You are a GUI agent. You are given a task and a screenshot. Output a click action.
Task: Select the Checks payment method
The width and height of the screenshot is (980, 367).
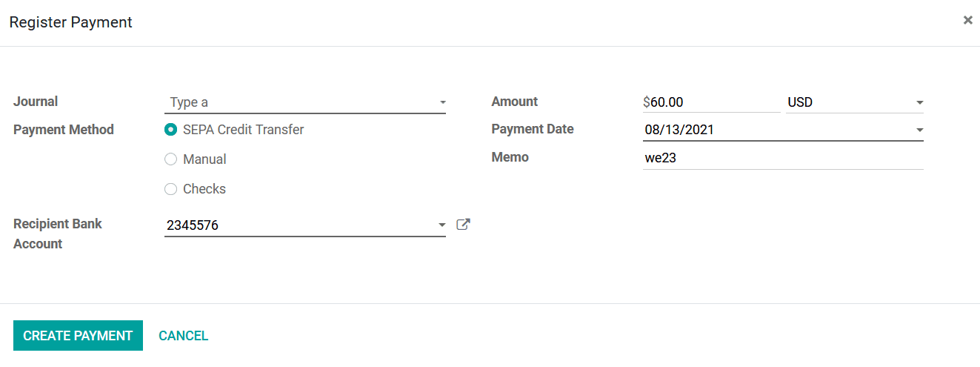(171, 189)
